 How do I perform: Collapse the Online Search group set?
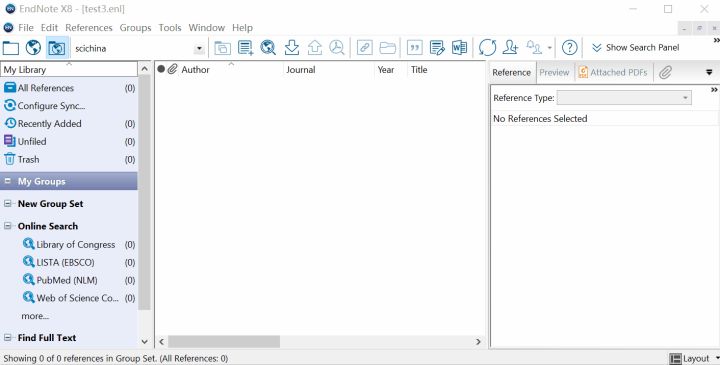point(8,226)
